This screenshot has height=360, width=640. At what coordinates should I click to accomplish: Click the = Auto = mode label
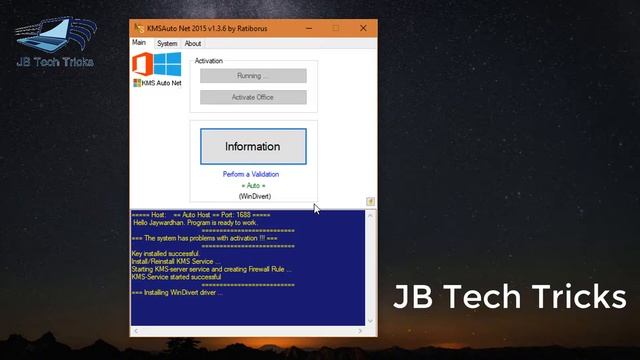(253, 186)
